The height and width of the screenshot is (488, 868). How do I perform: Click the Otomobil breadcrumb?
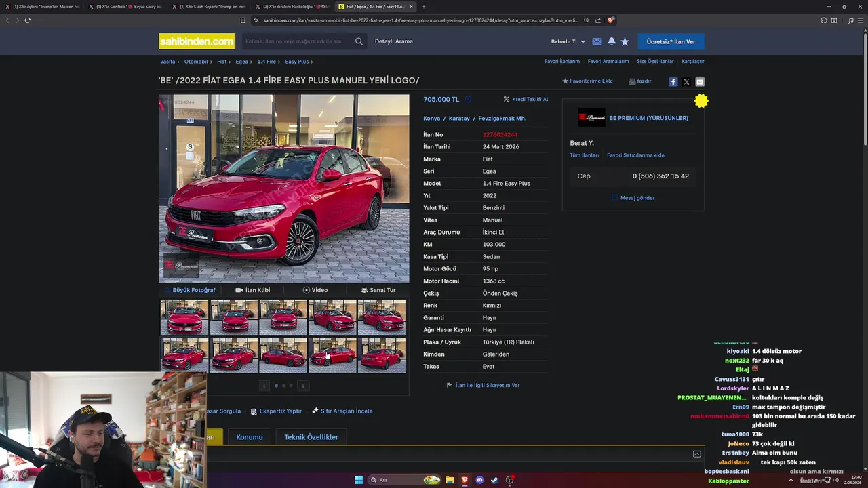pos(196,62)
